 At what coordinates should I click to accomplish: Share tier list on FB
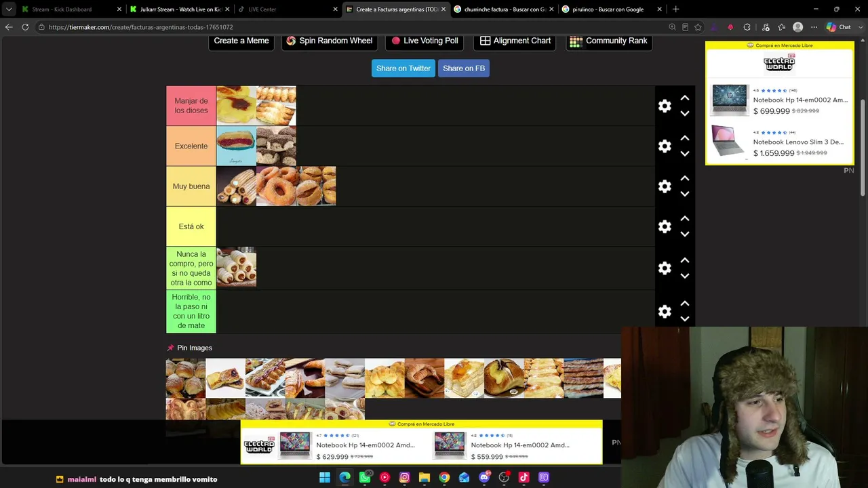click(464, 68)
